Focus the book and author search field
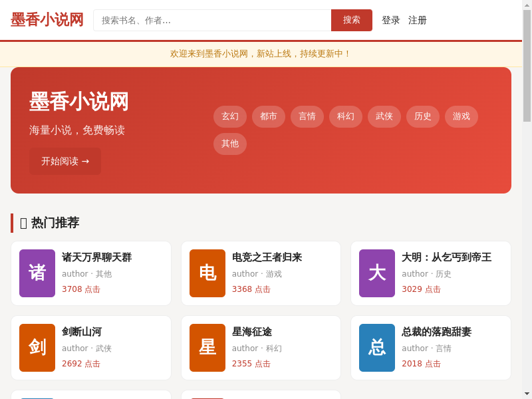Image resolution: width=532 pixels, height=399 pixels. 212,21
